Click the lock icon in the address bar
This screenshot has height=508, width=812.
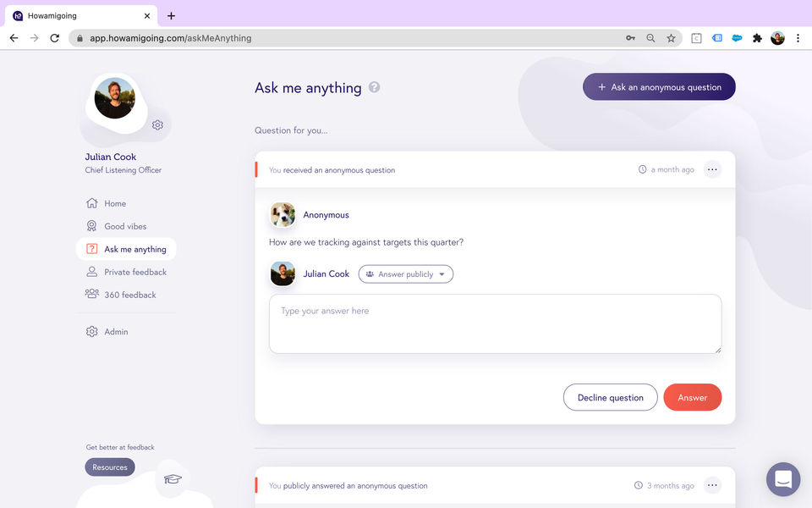point(80,38)
